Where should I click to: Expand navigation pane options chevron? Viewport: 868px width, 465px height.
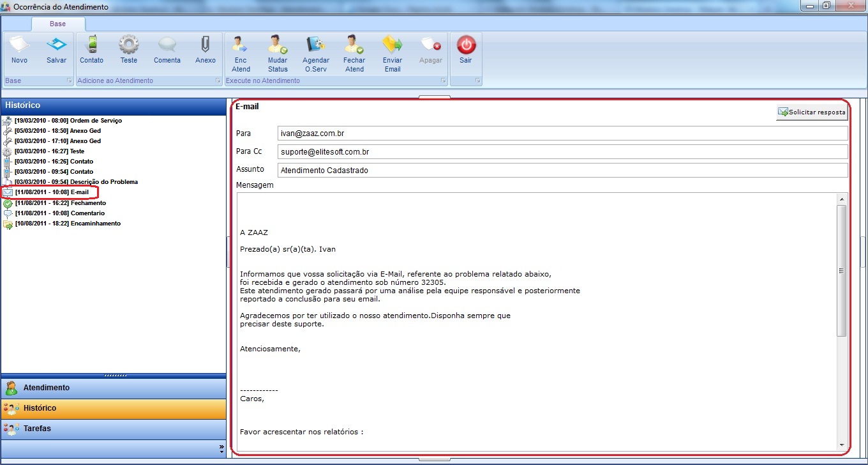221,448
